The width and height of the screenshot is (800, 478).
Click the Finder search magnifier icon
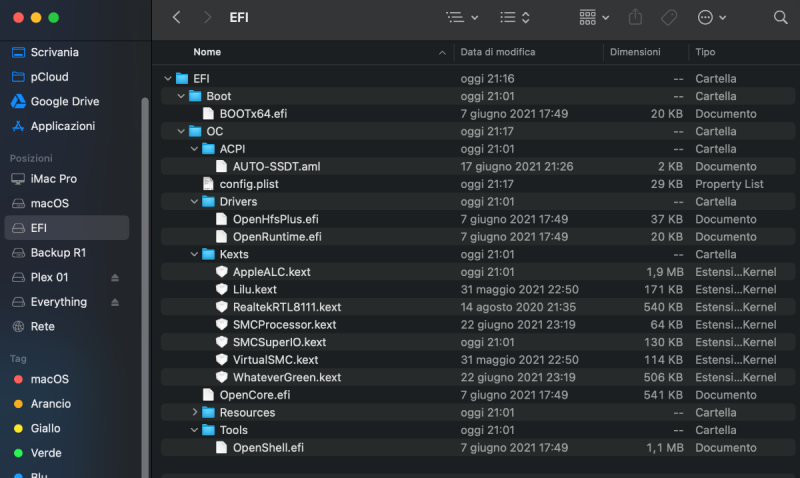click(x=780, y=17)
